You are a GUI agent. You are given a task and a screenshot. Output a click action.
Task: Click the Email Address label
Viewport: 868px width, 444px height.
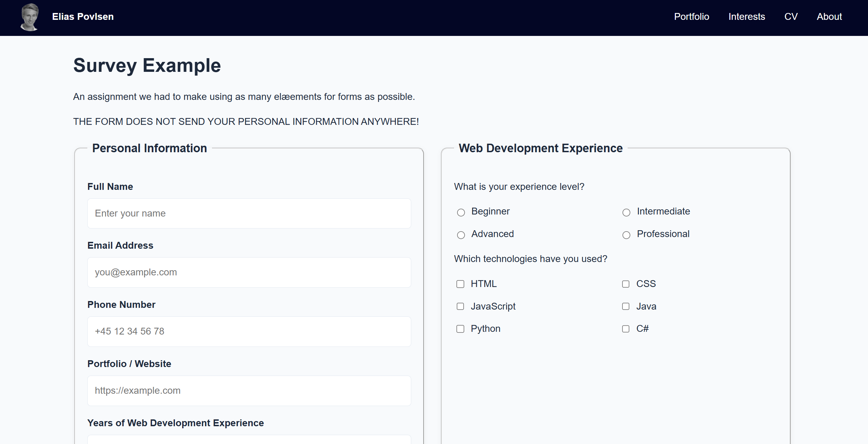pos(120,246)
